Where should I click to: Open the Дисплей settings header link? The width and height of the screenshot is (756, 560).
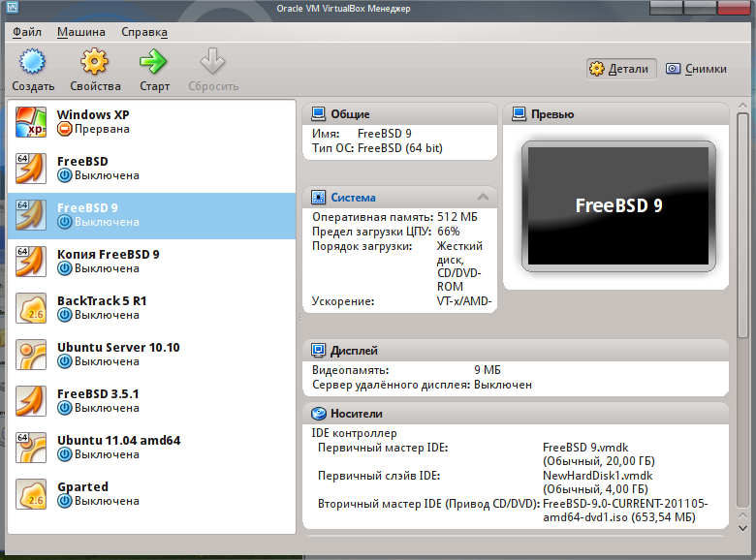[x=354, y=351]
